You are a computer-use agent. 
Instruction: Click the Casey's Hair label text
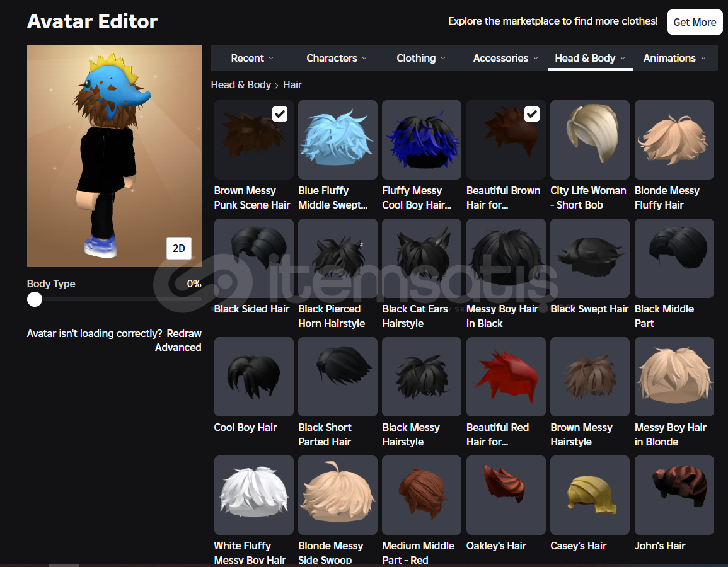578,546
